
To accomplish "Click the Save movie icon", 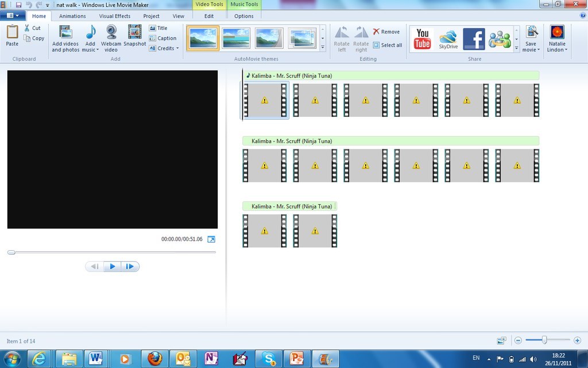I will pos(531,32).
